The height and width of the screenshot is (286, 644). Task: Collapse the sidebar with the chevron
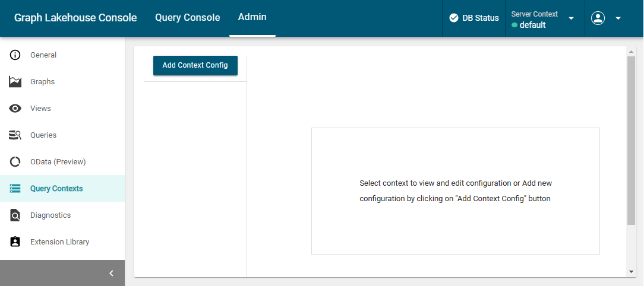point(111,273)
